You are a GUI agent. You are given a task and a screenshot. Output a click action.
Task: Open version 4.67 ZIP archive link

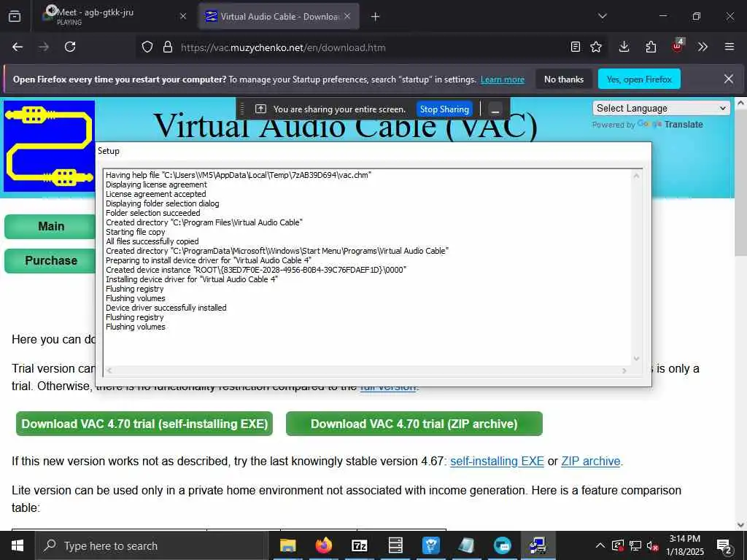(591, 461)
